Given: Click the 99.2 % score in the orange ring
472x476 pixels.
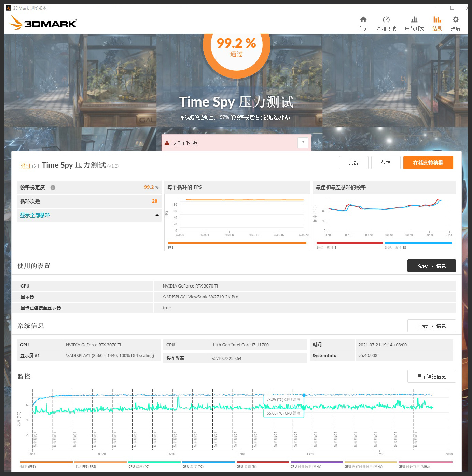Looking at the screenshot, I should pos(236,43).
